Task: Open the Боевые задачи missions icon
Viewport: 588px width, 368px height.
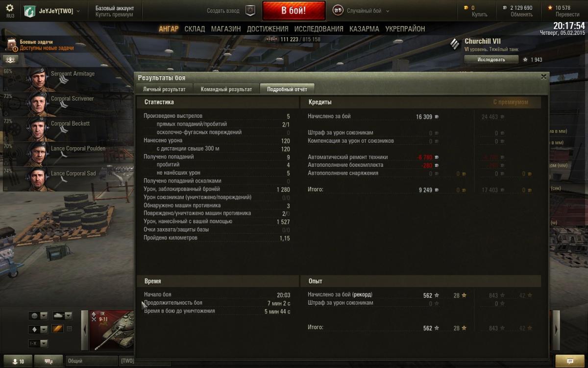Action: tap(11, 46)
